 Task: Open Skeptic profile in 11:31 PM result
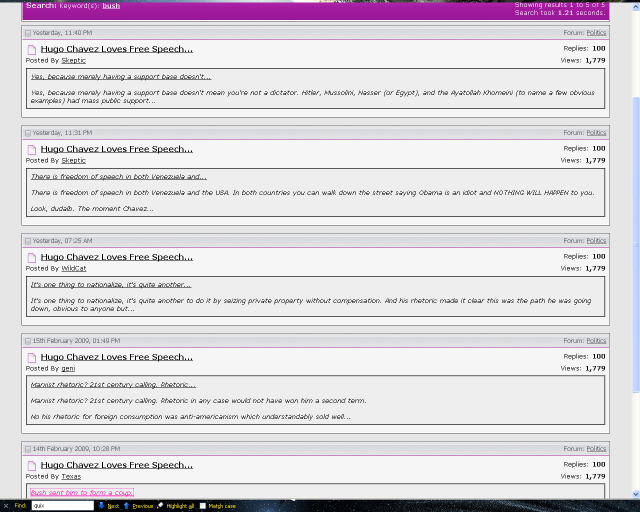[73, 160]
